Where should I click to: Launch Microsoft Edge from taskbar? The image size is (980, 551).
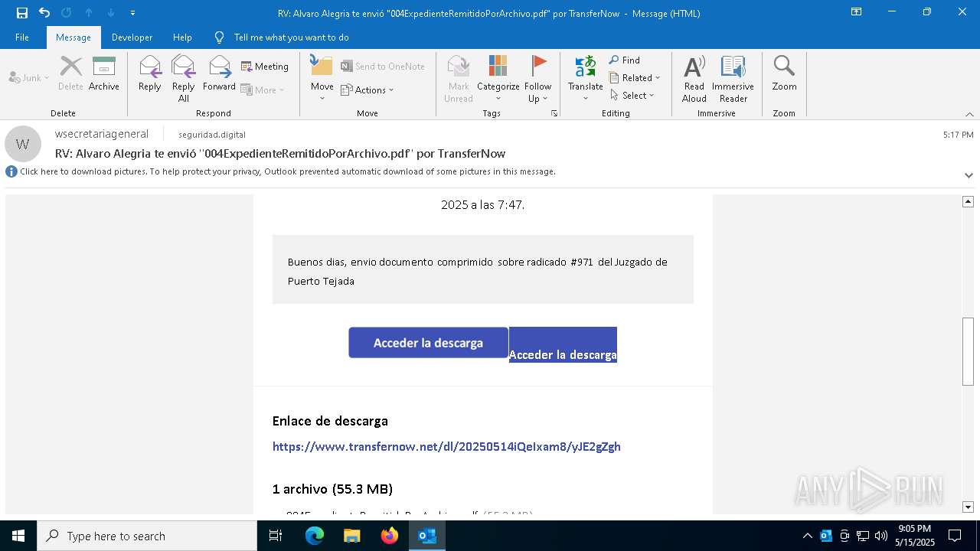click(315, 536)
